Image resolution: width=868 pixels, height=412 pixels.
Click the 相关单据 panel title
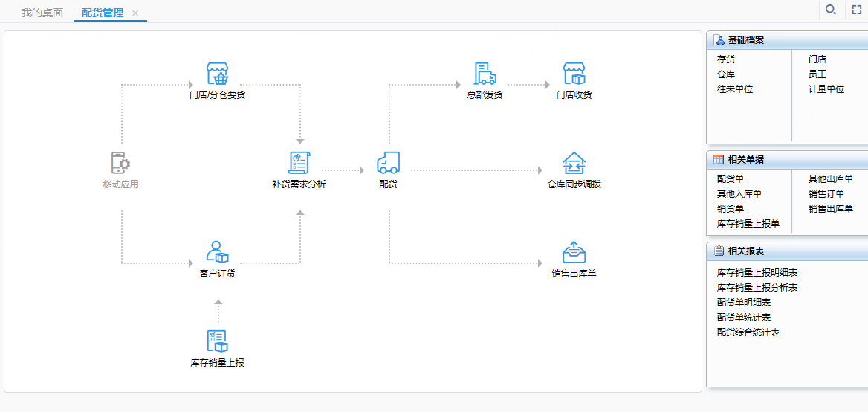tap(746, 159)
